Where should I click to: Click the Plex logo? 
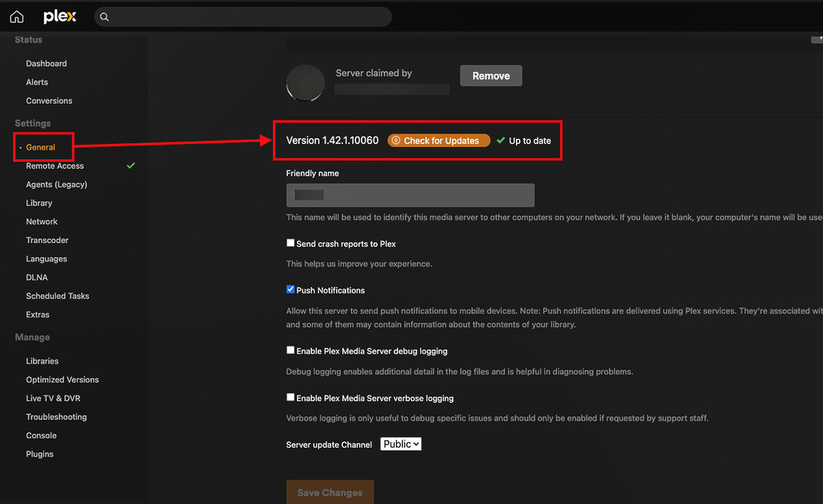(x=59, y=17)
